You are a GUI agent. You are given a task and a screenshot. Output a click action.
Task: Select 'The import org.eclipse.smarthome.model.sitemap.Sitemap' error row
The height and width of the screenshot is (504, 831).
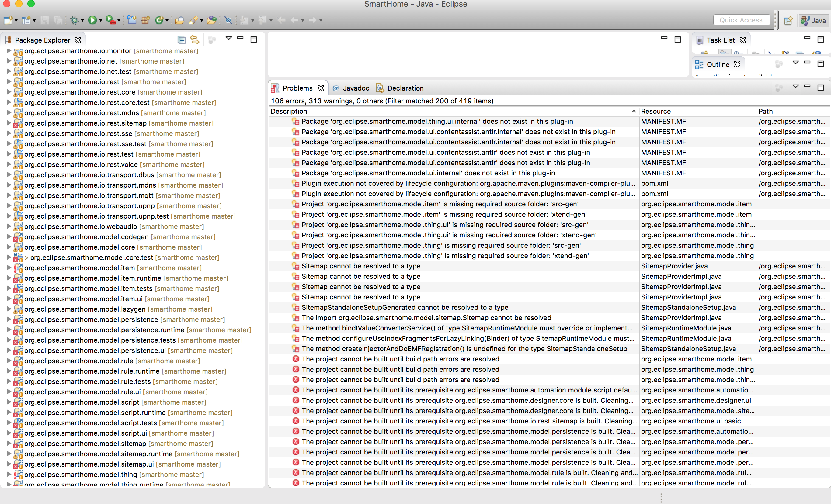click(x=426, y=318)
